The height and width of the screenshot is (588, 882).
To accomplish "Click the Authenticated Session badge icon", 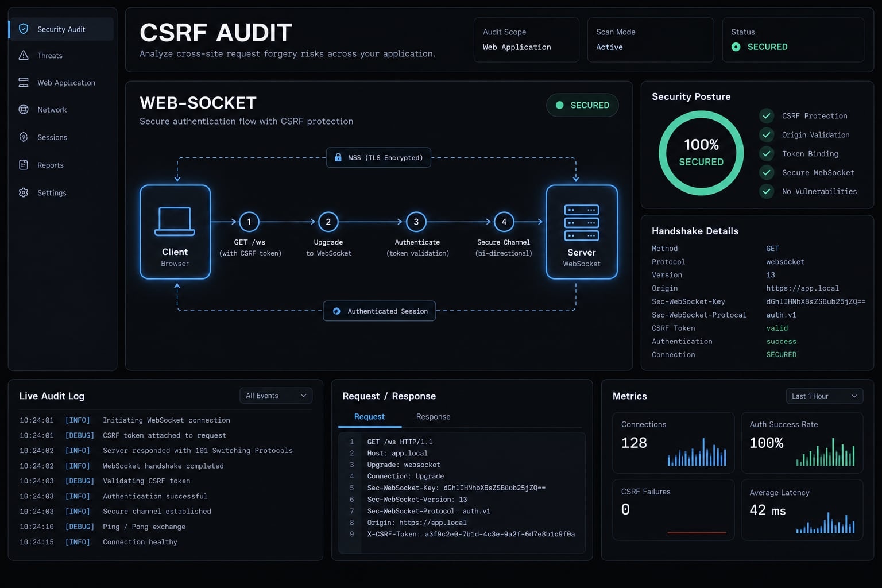I will pos(337,311).
